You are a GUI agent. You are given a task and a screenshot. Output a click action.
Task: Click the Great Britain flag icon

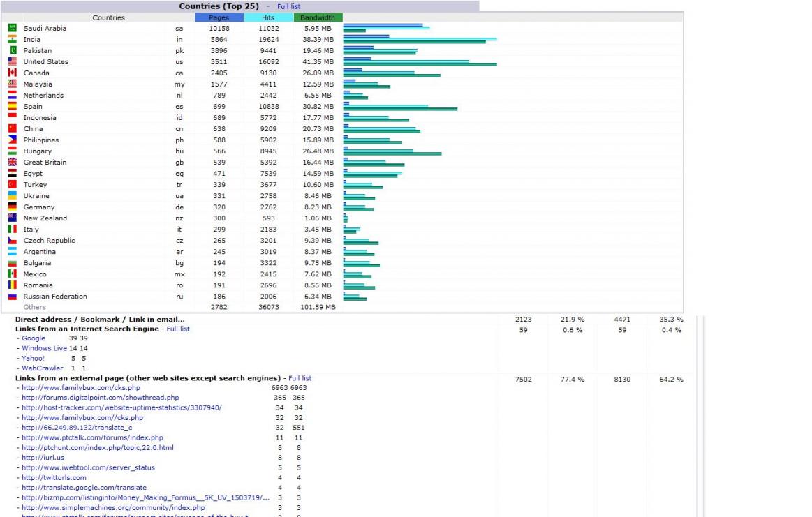click(x=12, y=162)
